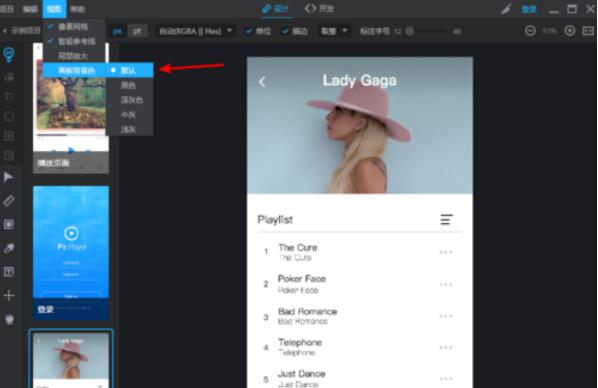Select the rectangle area annotation tool

click(9, 116)
